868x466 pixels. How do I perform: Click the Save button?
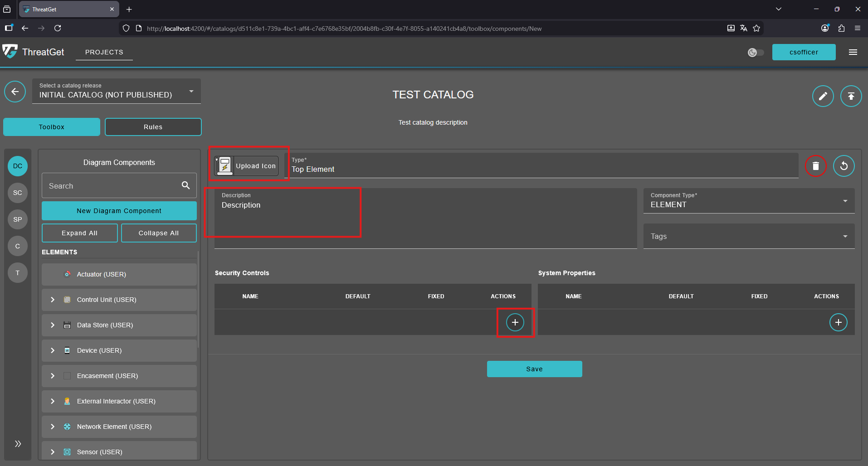pos(534,369)
